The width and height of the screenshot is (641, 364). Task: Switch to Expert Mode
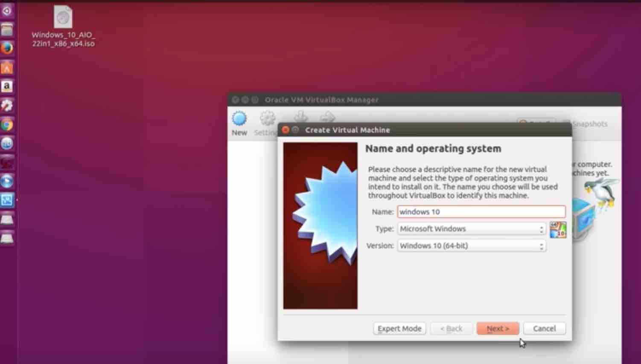(x=399, y=328)
